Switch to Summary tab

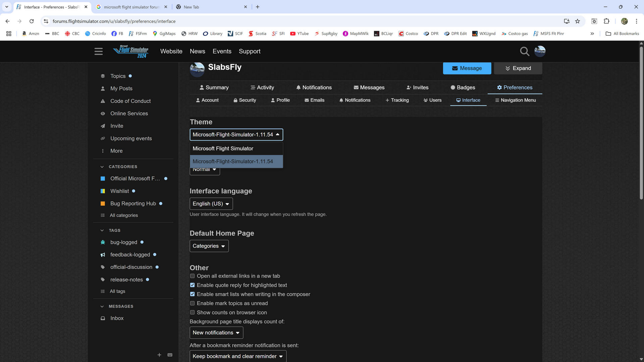click(x=214, y=88)
